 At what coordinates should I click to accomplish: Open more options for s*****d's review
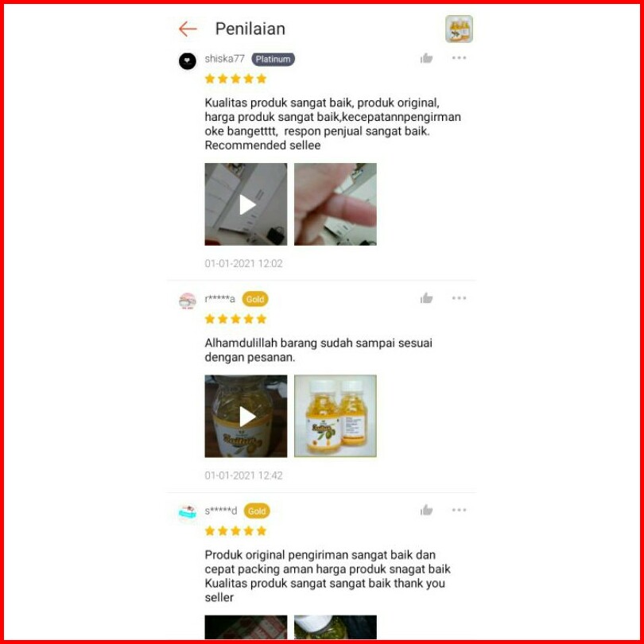(x=459, y=510)
